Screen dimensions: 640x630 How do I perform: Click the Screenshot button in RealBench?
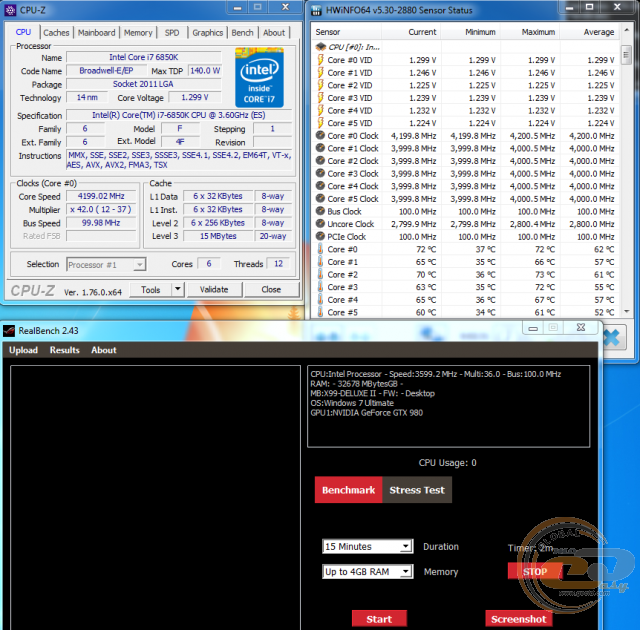pyautogui.click(x=518, y=619)
